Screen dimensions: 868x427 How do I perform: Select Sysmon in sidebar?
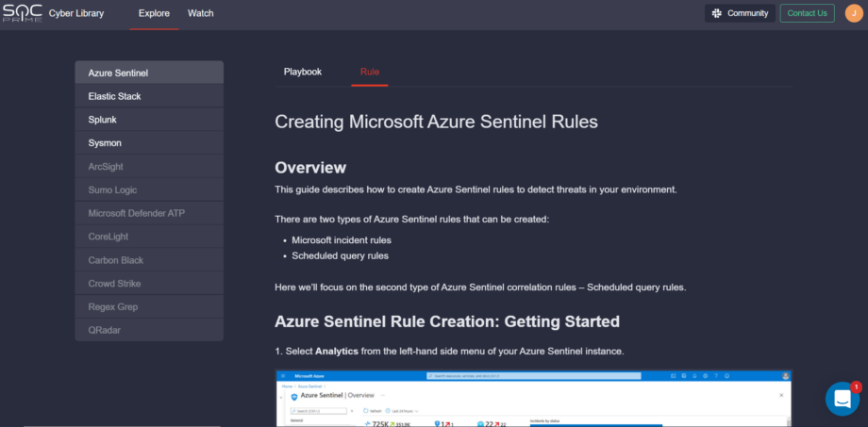click(149, 142)
